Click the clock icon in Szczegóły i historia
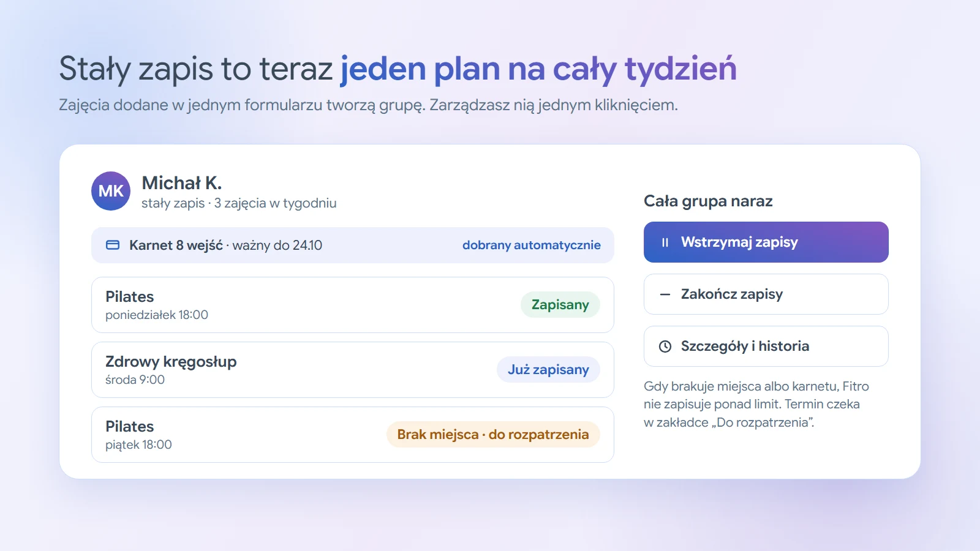This screenshot has height=551, width=980. [665, 347]
